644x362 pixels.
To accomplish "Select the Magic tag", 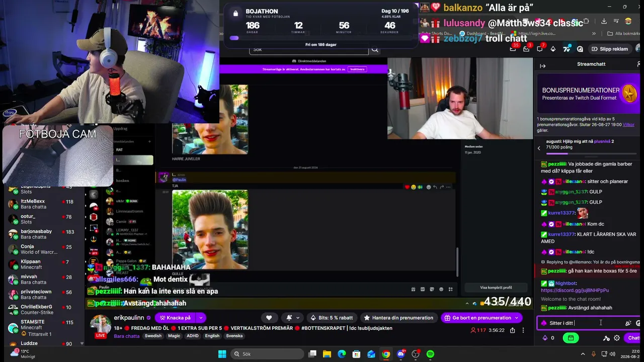I will pos(174,336).
